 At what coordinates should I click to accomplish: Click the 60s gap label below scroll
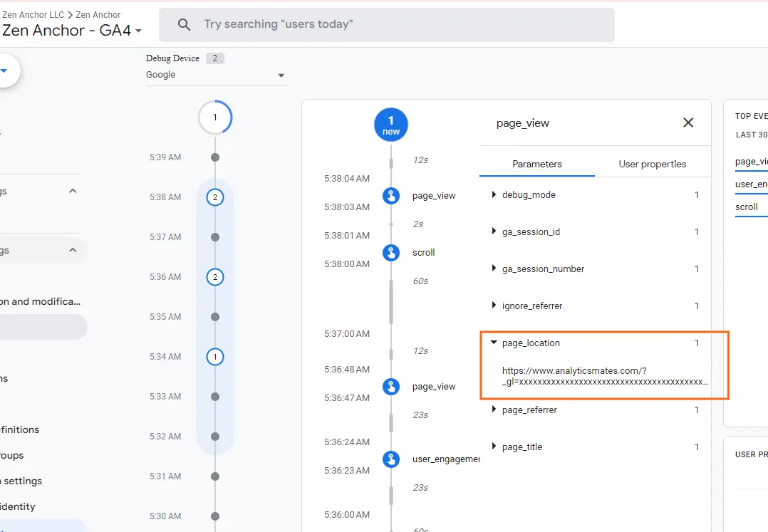pos(420,281)
